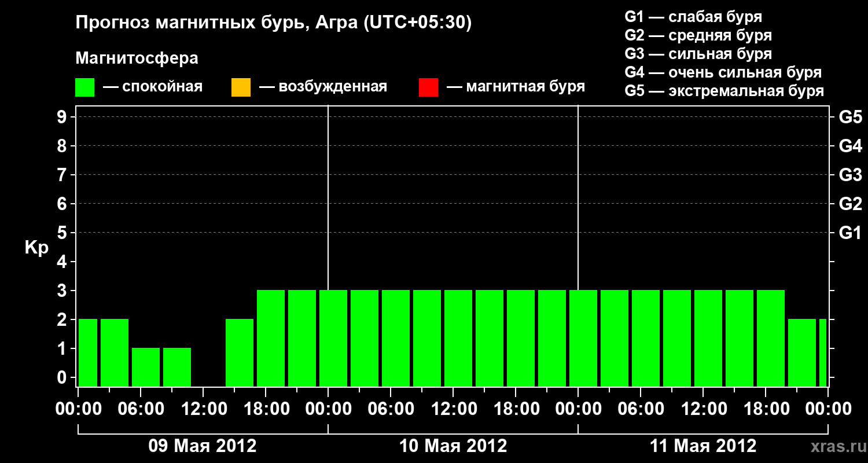Click the '— возбужденная' legend label
Image resolution: width=868 pixels, height=463 pixels.
point(323,87)
